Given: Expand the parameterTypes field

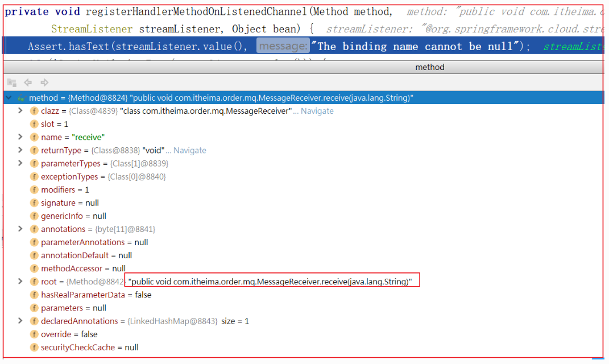Looking at the screenshot, I should pyautogui.click(x=20, y=163).
